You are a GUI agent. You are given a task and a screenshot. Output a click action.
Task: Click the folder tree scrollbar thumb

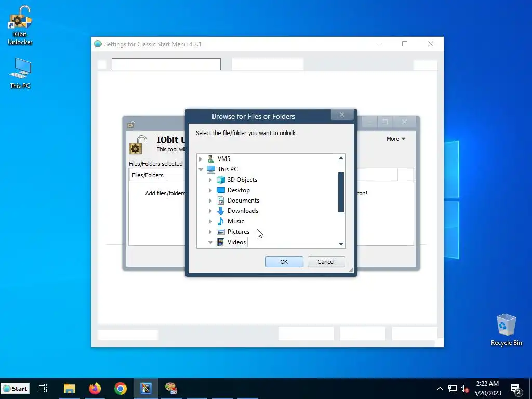(x=341, y=192)
